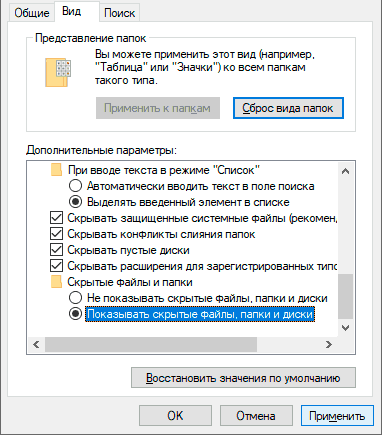Confirm with the OK button
The height and width of the screenshot is (435, 382).
[175, 416]
